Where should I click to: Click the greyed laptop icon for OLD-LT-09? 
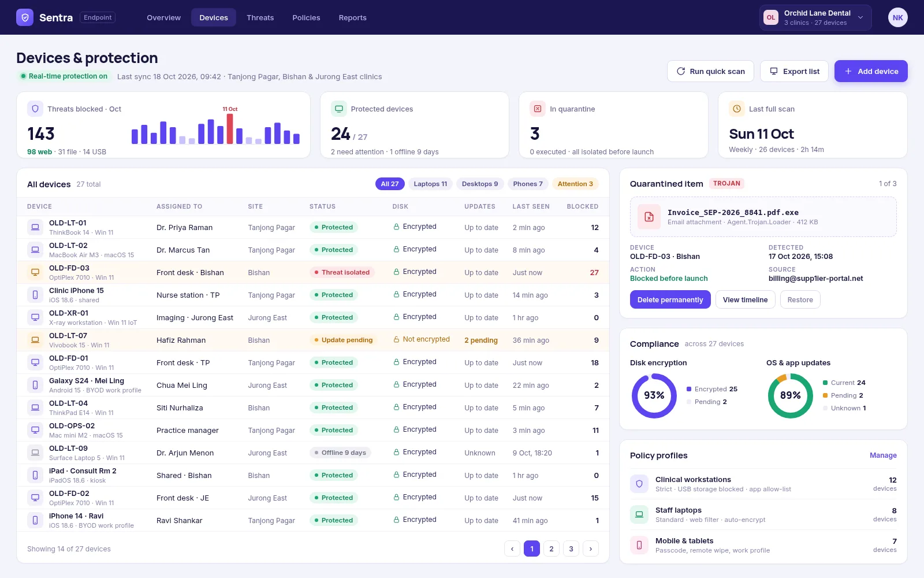coord(35,453)
